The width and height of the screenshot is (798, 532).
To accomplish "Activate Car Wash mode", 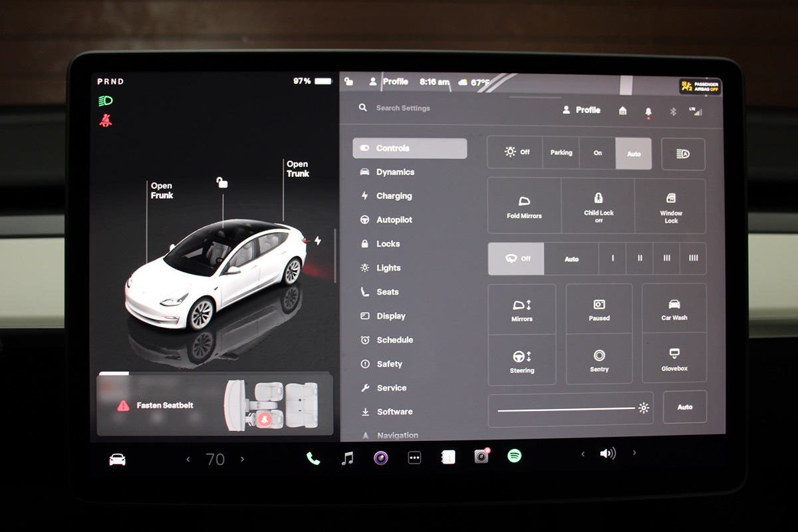I will (x=674, y=309).
